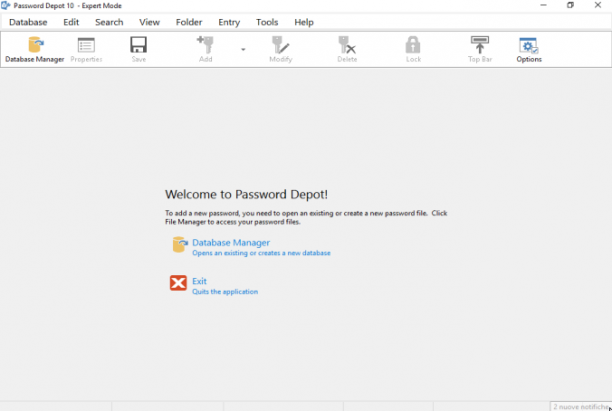612x411 pixels.
Task: Click 'Quits the application' text link
Action: (225, 292)
